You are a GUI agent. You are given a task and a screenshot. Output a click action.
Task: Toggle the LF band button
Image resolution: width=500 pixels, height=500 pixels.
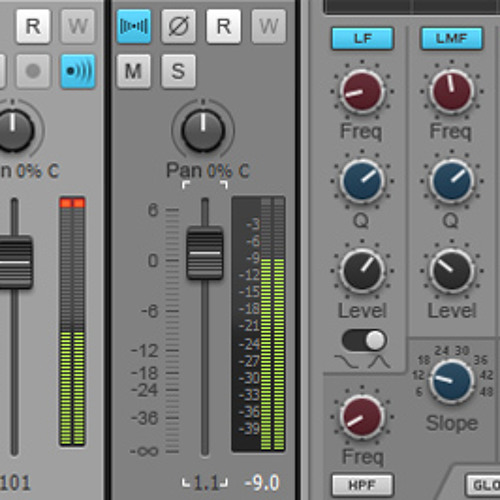click(363, 39)
